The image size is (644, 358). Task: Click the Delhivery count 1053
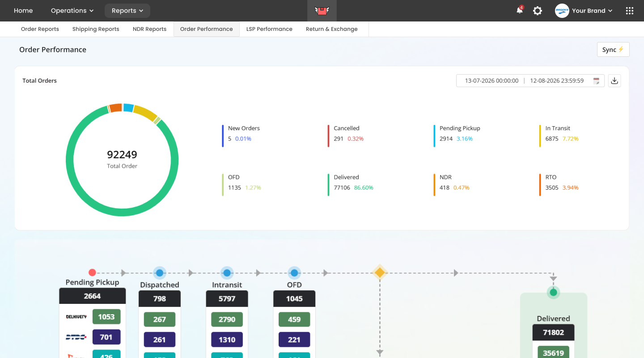point(106,317)
